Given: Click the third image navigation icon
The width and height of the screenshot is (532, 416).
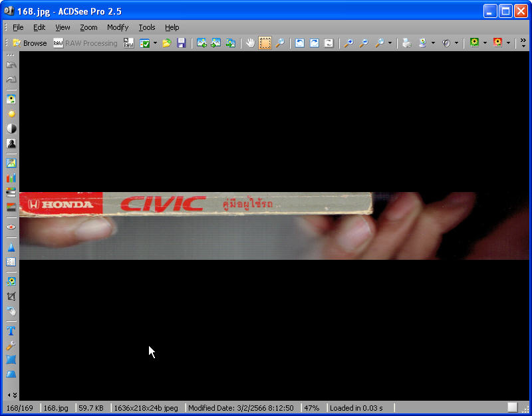Looking at the screenshot, I should pos(231,43).
